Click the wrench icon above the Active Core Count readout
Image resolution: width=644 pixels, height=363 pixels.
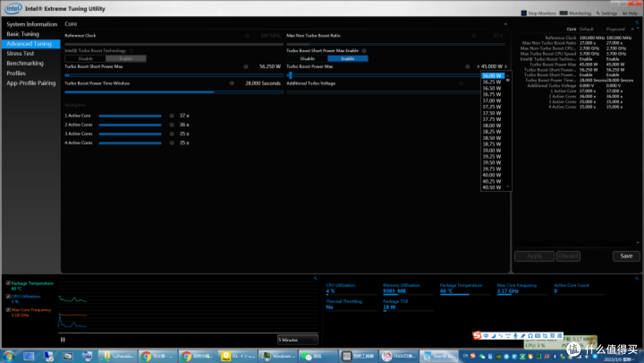click(x=637, y=278)
